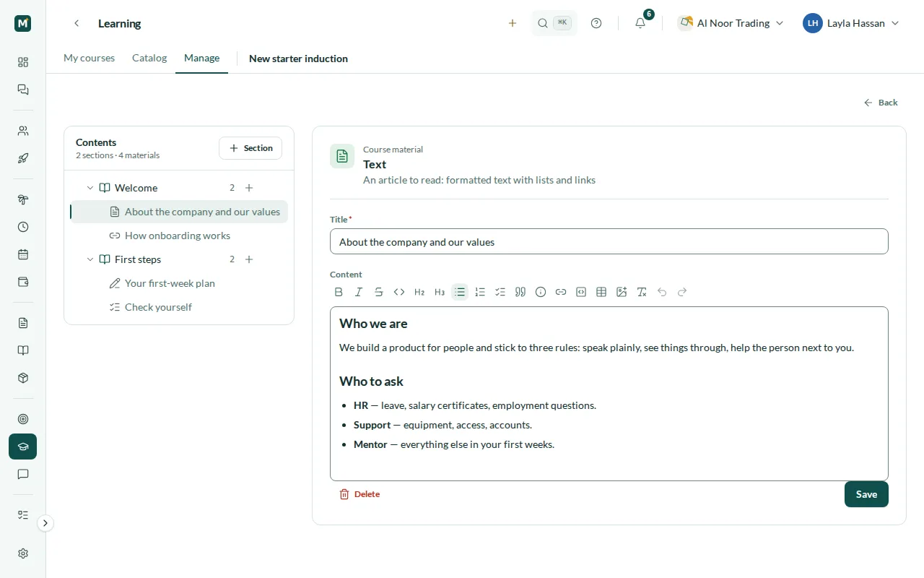
Task: Open Check yourself material
Action: coord(179,307)
